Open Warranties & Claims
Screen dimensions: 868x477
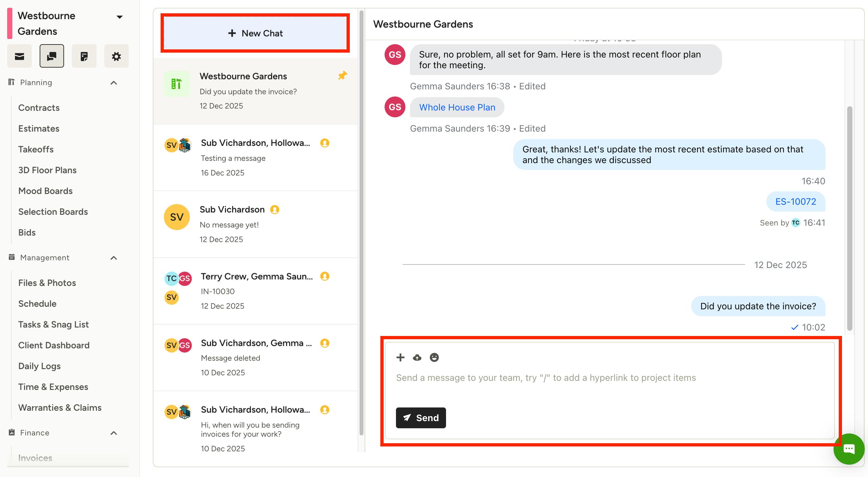pos(59,408)
